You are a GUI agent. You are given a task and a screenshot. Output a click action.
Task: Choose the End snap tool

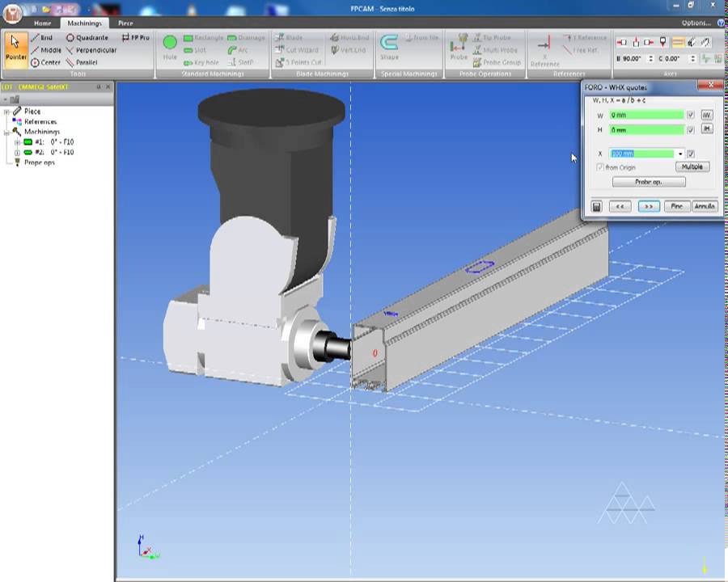click(42, 38)
